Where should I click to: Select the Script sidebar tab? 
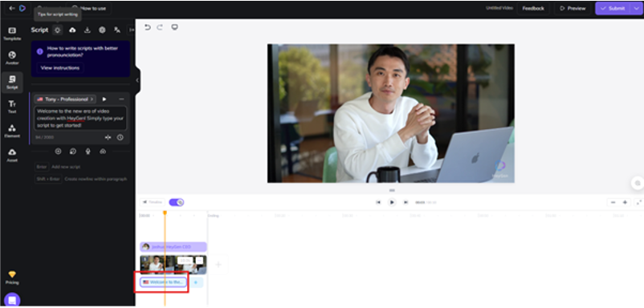pos(12,83)
